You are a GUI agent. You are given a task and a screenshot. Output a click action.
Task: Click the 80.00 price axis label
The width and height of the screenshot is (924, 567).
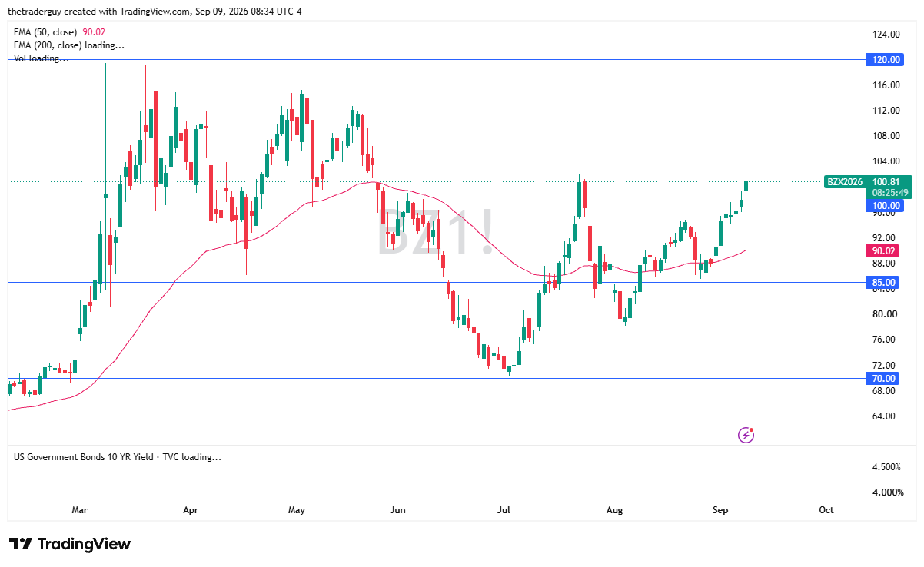coord(886,314)
